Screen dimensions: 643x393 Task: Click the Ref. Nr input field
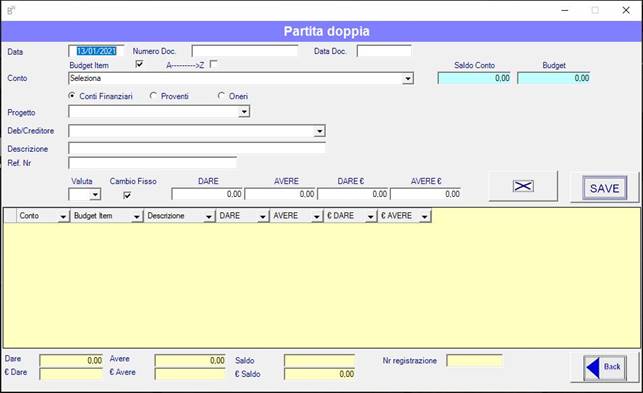pyautogui.click(x=153, y=162)
